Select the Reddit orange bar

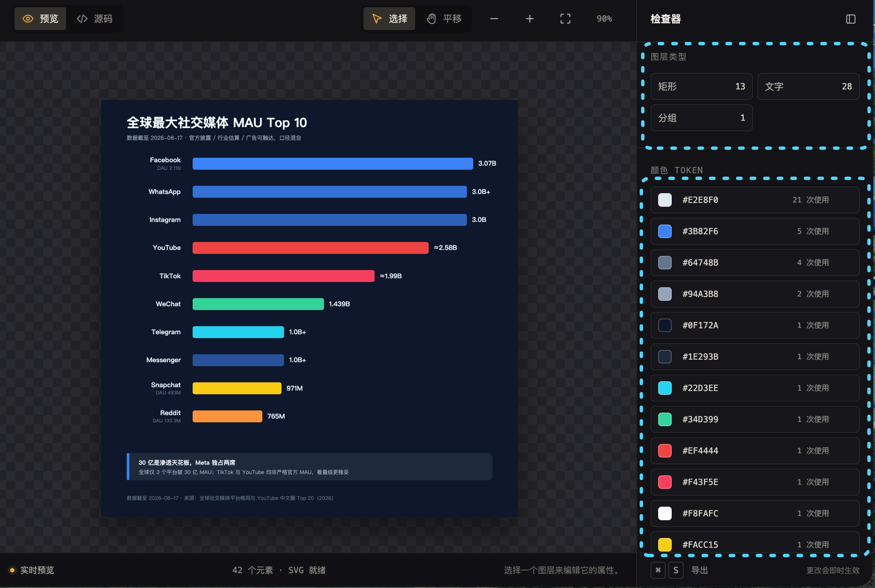[227, 416]
